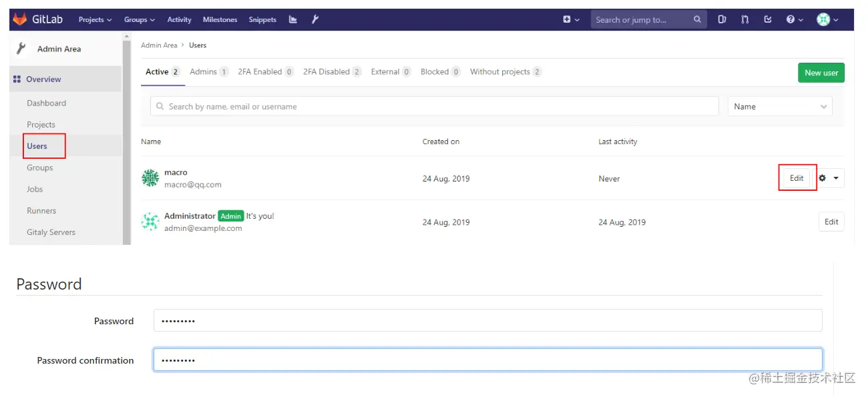Viewport: 868px width, 397px height.
Task: Open Dashboard in the sidebar
Action: (47, 103)
